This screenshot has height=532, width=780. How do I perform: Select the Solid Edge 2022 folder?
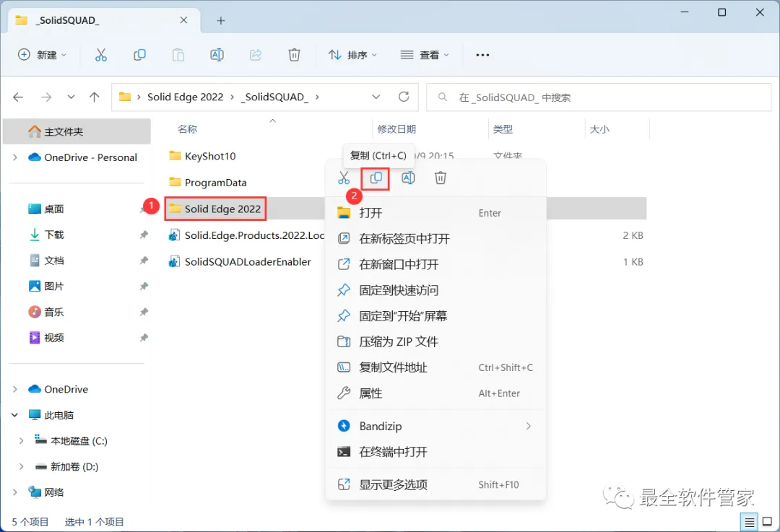pos(215,209)
